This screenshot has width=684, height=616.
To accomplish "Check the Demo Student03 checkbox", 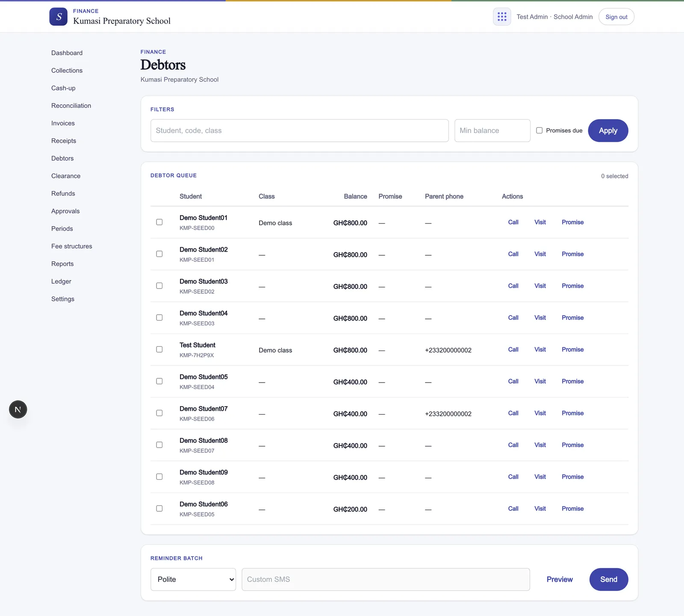I will point(159,286).
